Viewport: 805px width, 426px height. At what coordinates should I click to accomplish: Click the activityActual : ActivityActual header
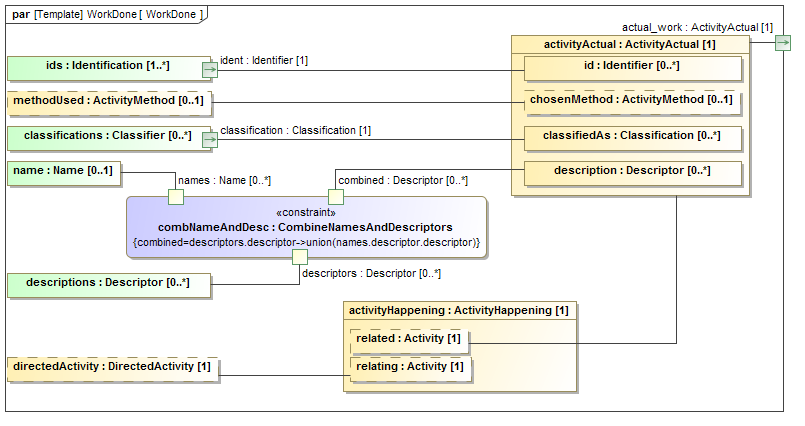(630, 45)
